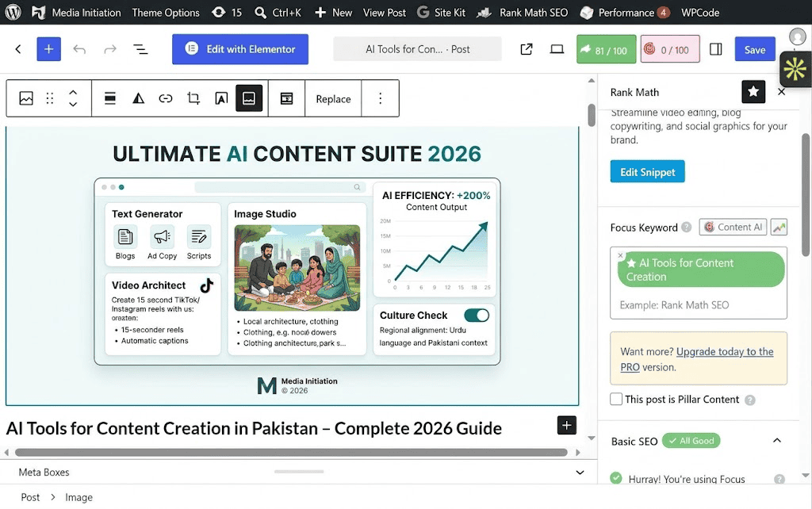This screenshot has height=509, width=812.
Task: Open the AI Tools for Con... Post title bar
Action: click(x=417, y=49)
